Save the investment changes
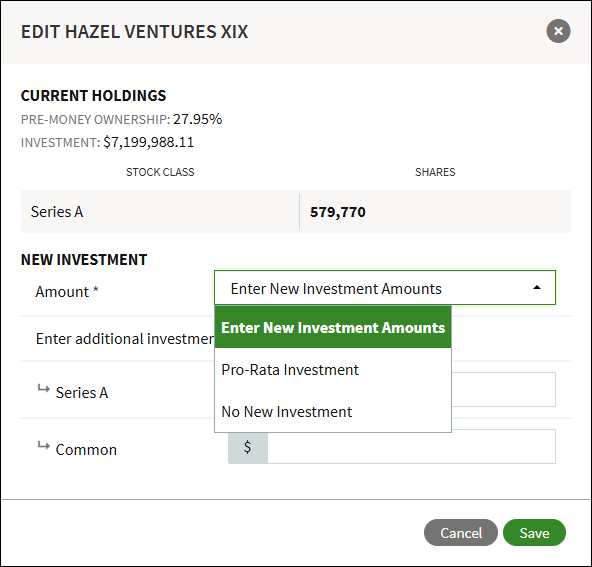Screen dimensions: 592x567 point(534,533)
